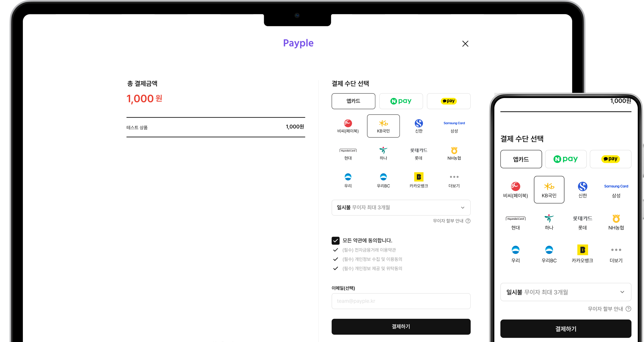
Task: Toggle 모든 약관에 동의합니다 checkbox
Action: point(336,240)
